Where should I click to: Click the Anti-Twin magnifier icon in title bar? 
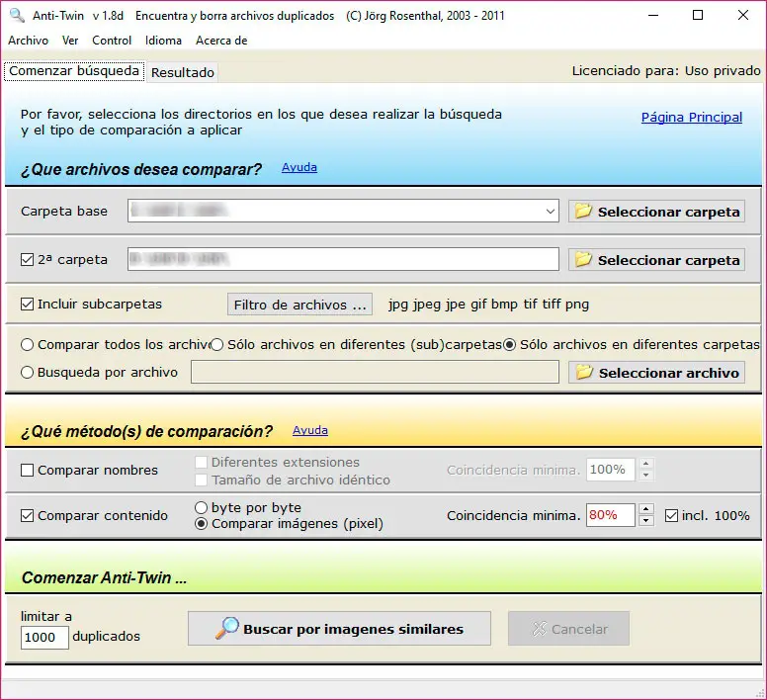pos(17,15)
